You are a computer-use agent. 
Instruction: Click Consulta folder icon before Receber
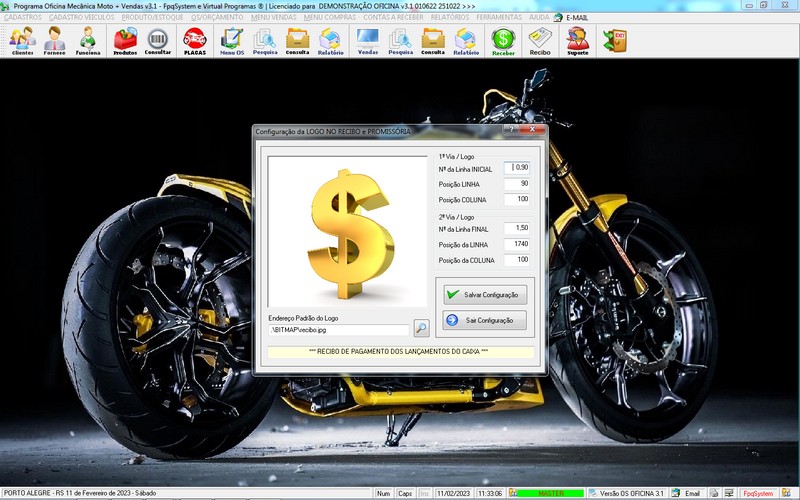click(433, 41)
